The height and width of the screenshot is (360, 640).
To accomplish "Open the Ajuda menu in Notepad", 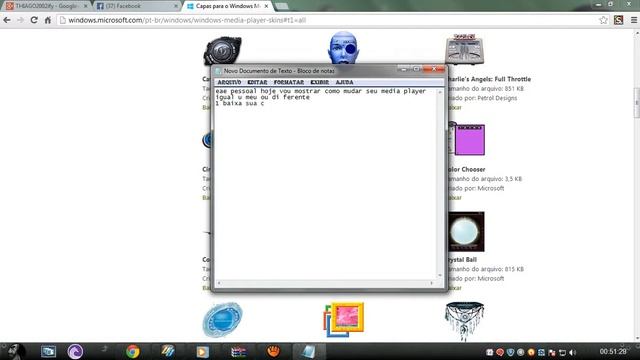I will tap(344, 82).
